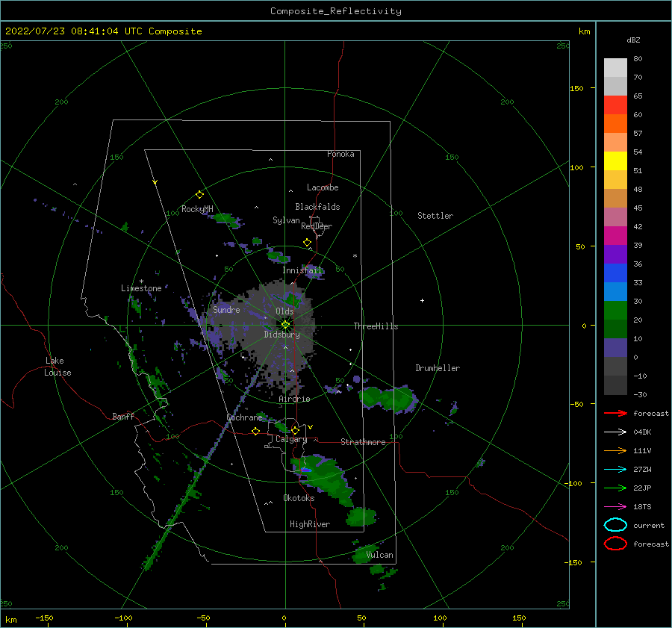This screenshot has height=628, width=672.
Task: Click the Okotoks label
Action: coord(299,498)
